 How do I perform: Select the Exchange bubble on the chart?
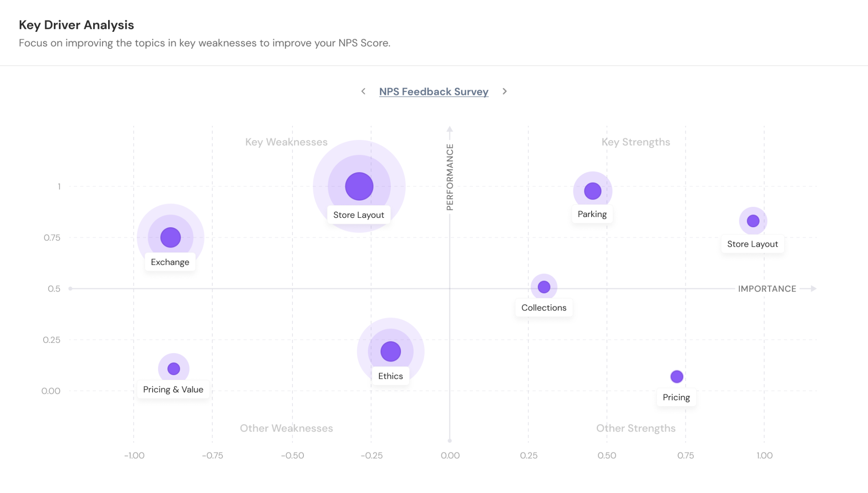pos(170,237)
